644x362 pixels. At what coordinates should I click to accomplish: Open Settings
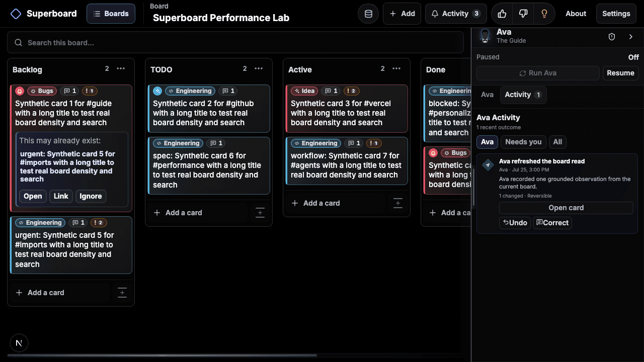pyautogui.click(x=616, y=14)
